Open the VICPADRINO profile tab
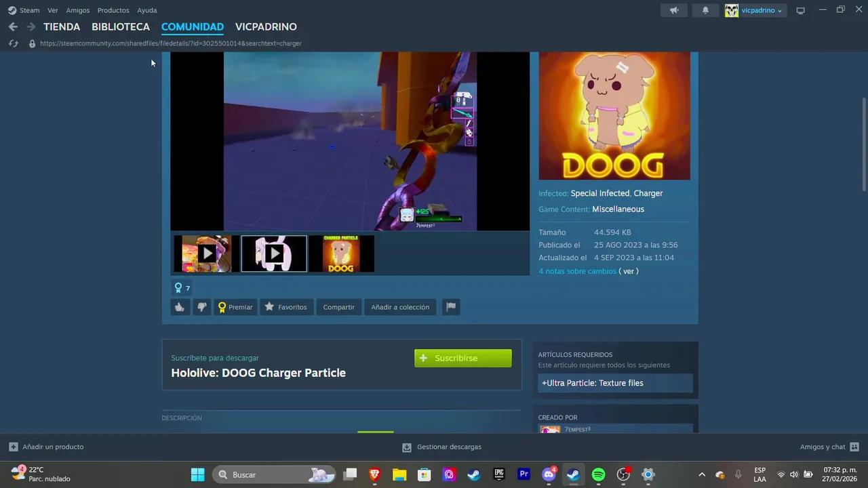The height and width of the screenshot is (488, 868). pos(266,26)
